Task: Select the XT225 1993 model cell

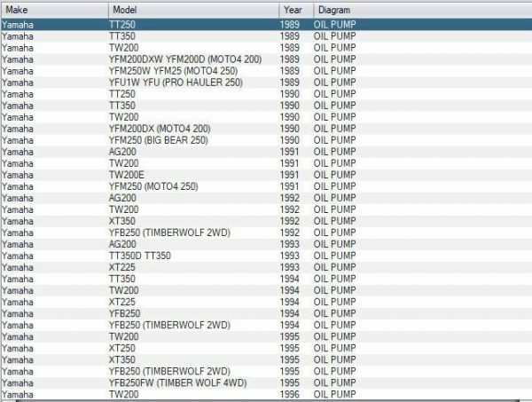Action: click(x=122, y=267)
